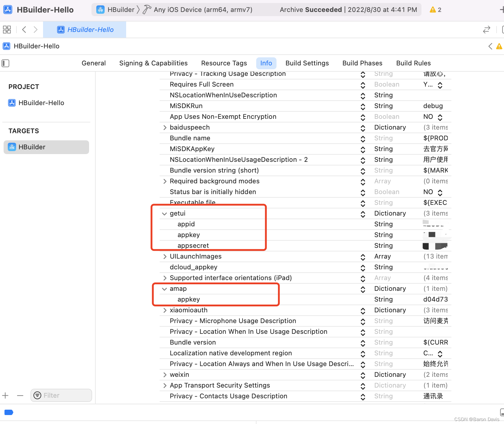Click the key stepper for the weixin row
504x424 pixels.
tap(363, 375)
